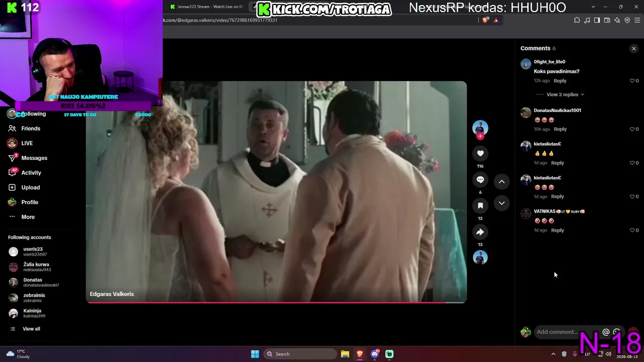Open Profile in the sidebar
Screen dimensions: 644x362
click(x=29, y=202)
